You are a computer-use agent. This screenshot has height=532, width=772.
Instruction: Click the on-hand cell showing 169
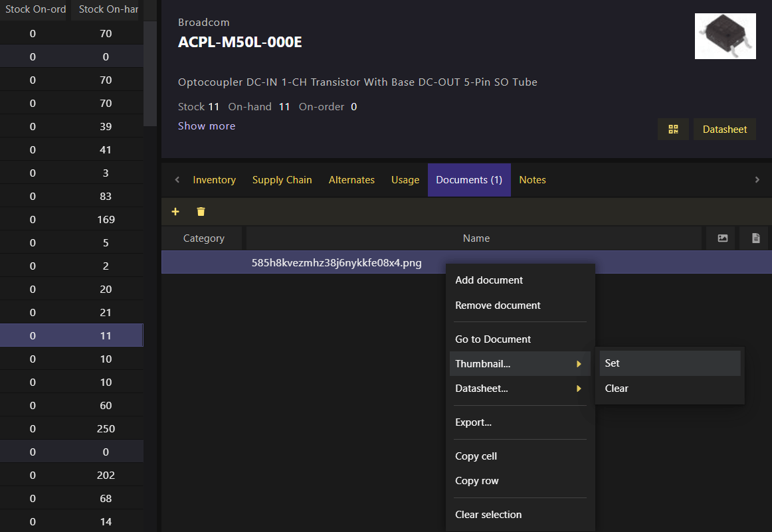coord(106,219)
